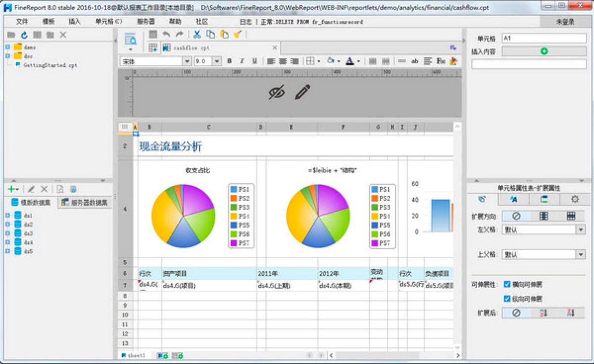Uncheck the 纵向可伸展 checkbox

click(507, 299)
